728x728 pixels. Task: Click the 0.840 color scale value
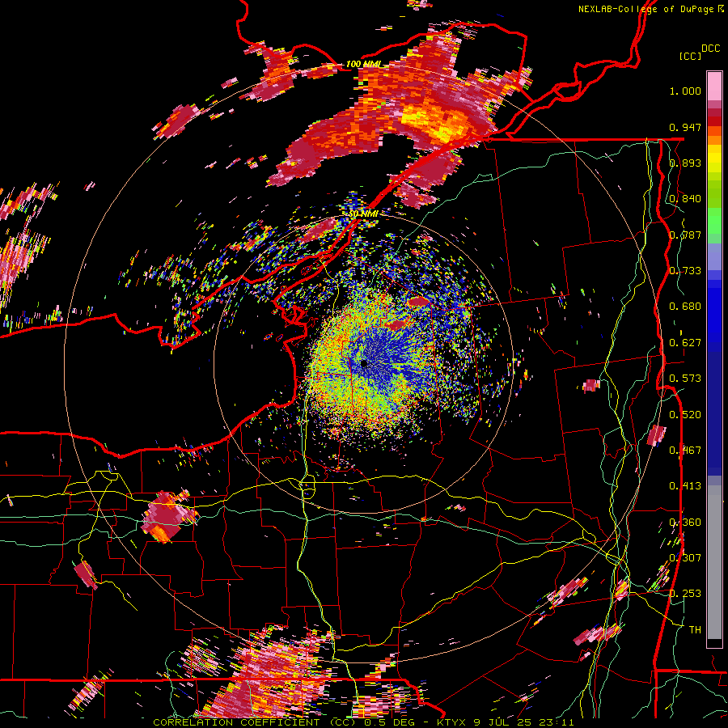coord(685,199)
